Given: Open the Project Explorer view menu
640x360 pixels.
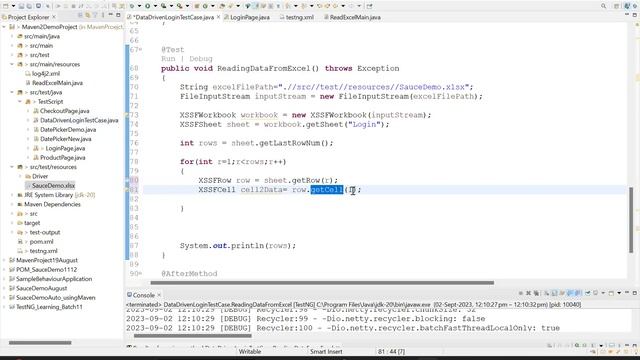Looking at the screenshot, I should [102, 15].
